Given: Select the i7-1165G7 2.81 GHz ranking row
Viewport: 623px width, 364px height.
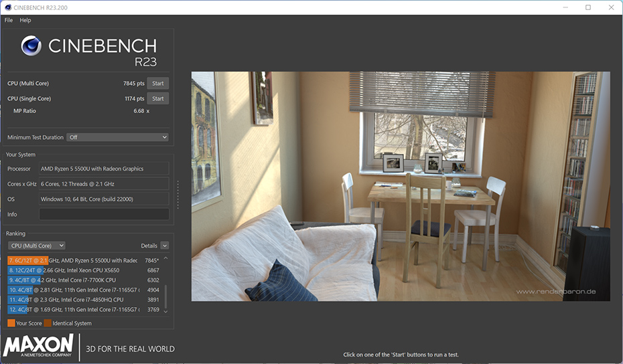Looking at the screenshot, I should [x=84, y=290].
